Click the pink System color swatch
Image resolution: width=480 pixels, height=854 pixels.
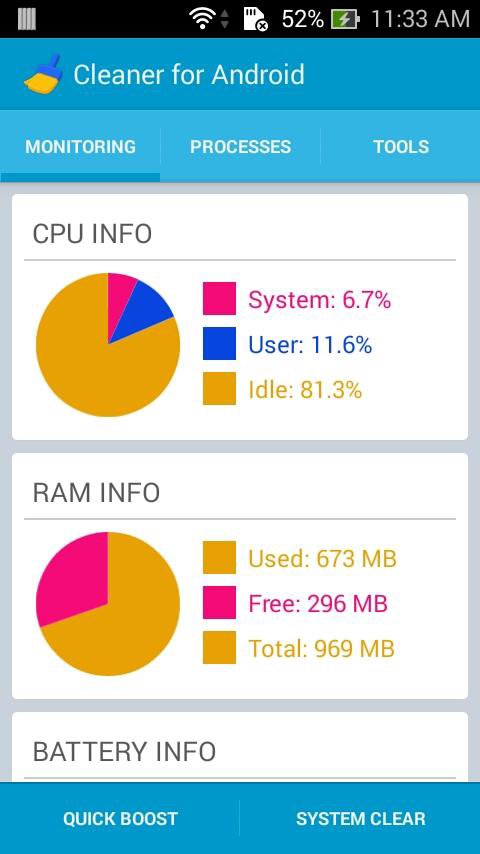[220, 298]
